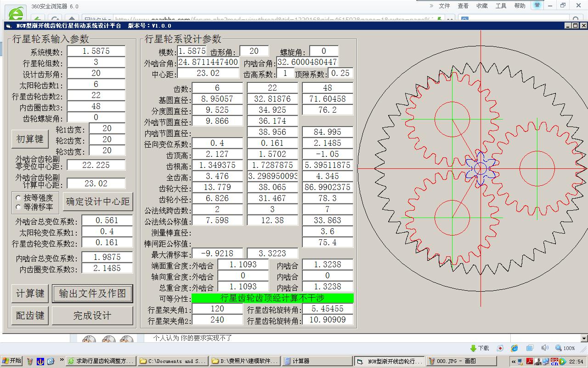The width and height of the screenshot is (588, 368).
Task: Click the 轮2齿宽 input field
Action: pyautogui.click(x=107, y=139)
